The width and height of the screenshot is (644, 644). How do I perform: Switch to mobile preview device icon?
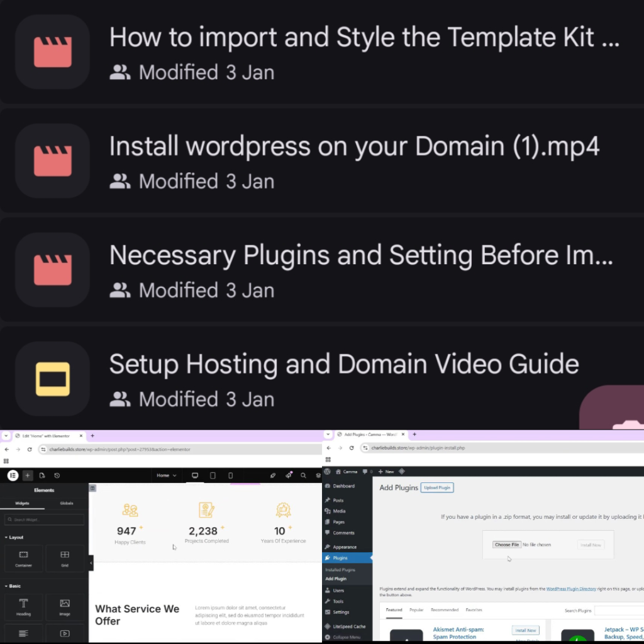pyautogui.click(x=230, y=475)
